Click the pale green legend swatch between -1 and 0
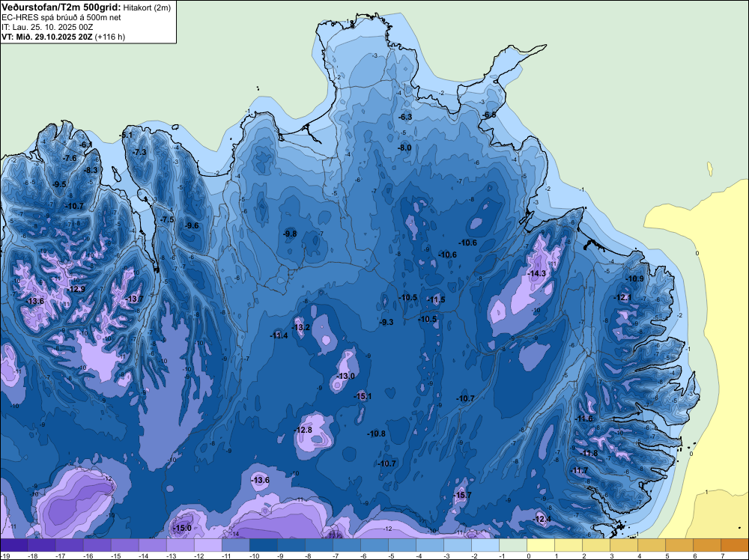The height and width of the screenshot is (560, 749). point(512,545)
